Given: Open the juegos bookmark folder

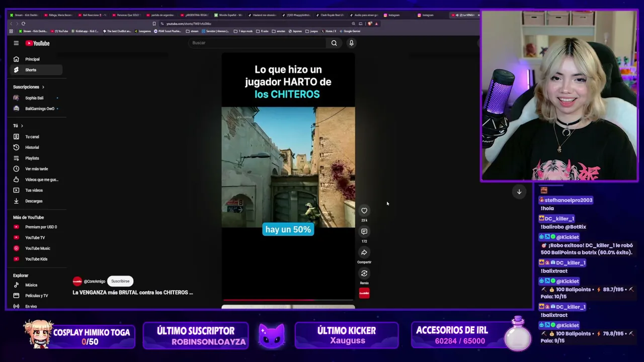Looking at the screenshot, I should point(312,31).
